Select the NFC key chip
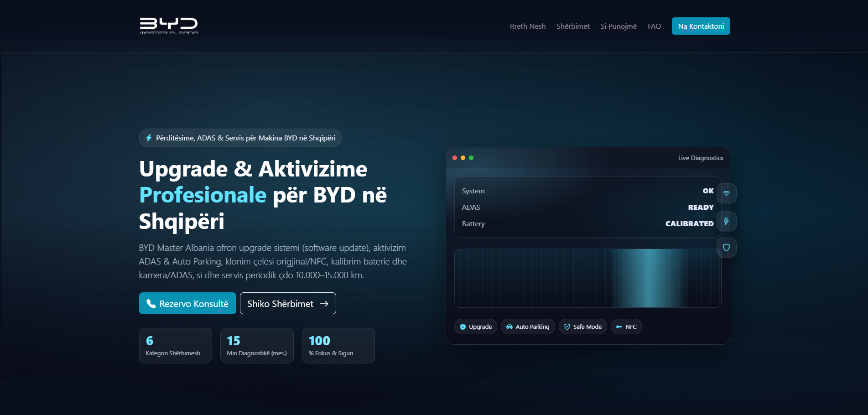868x415 pixels. 626,327
